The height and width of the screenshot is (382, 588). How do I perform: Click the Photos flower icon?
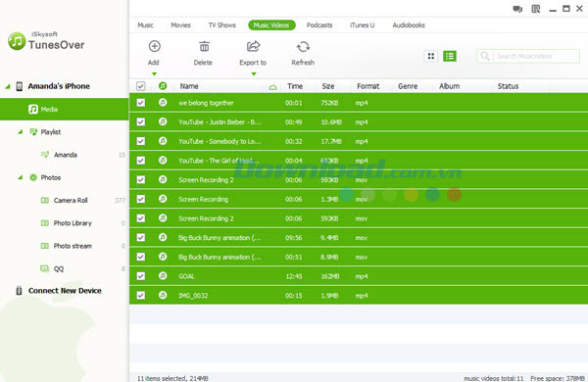[x=33, y=177]
